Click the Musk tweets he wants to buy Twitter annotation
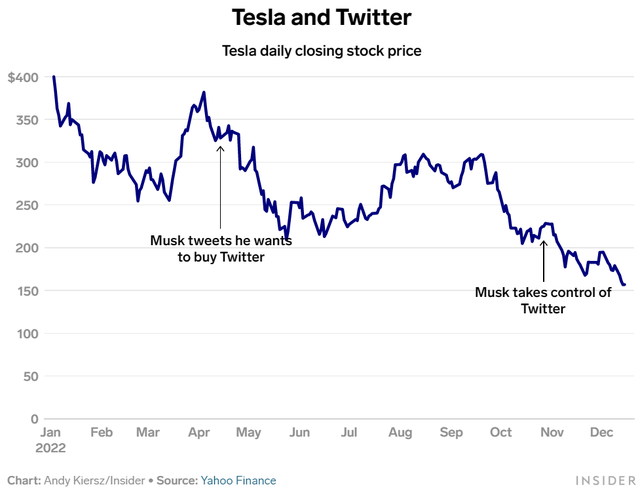This screenshot has height=491, width=640. (221, 249)
